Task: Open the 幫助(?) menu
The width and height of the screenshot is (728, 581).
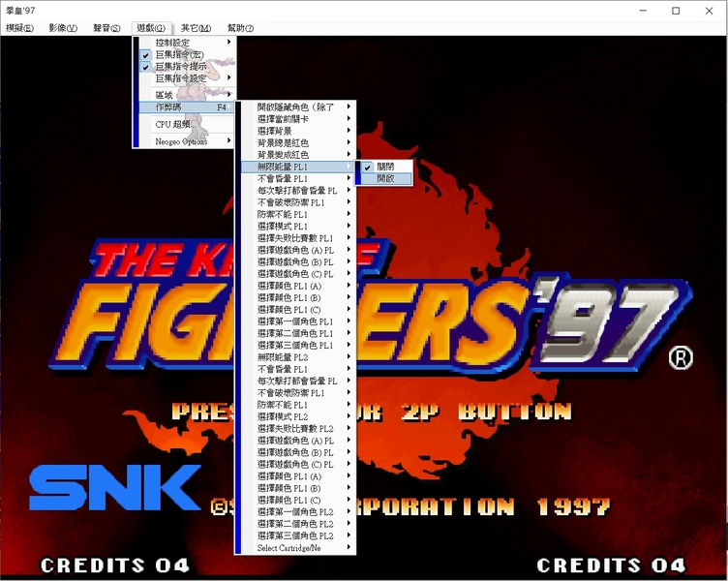Action: point(240,28)
